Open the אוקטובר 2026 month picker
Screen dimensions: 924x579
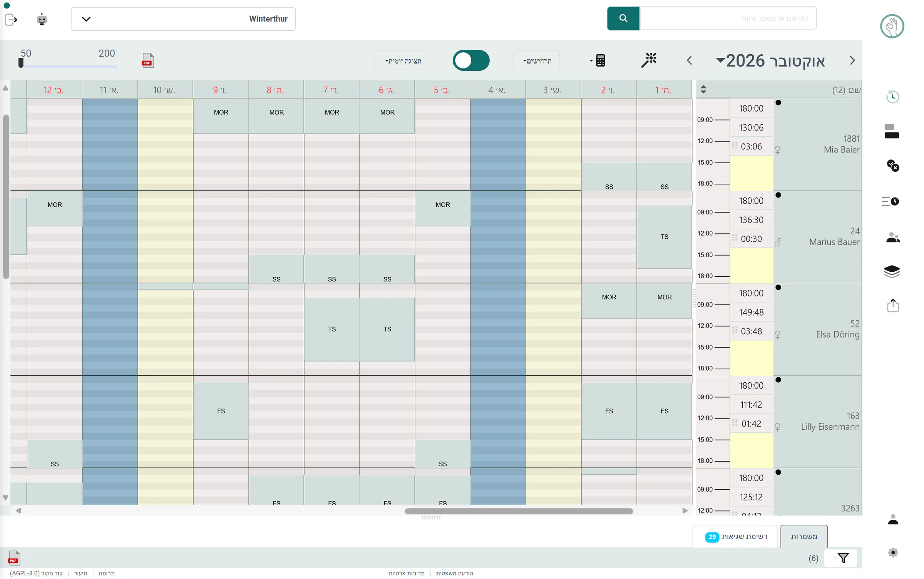pos(770,61)
